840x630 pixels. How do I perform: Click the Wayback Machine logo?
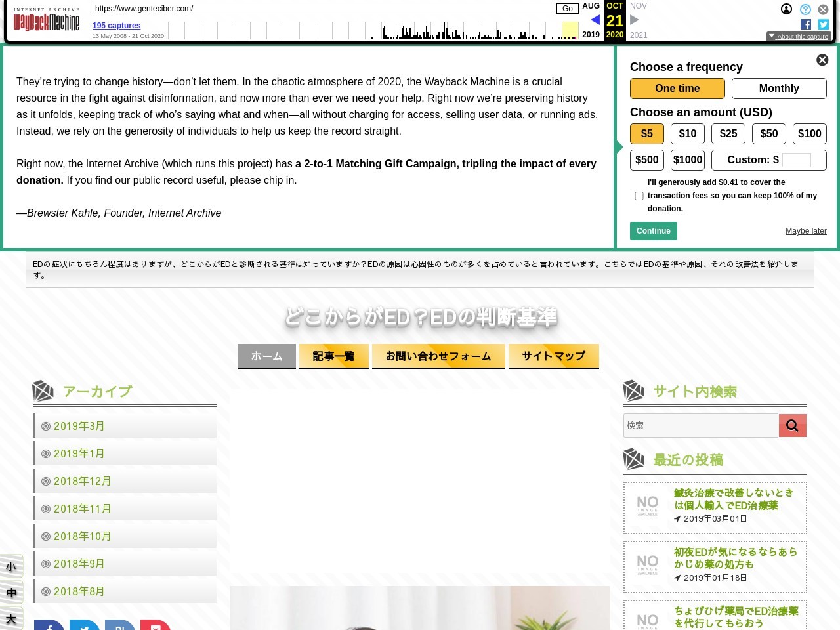coord(46,22)
